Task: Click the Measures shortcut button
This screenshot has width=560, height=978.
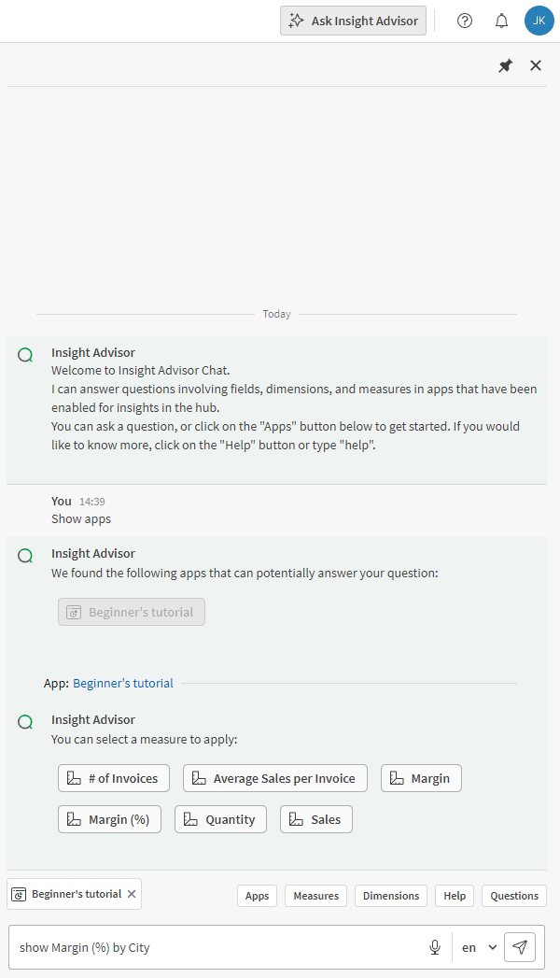Action: 315,896
